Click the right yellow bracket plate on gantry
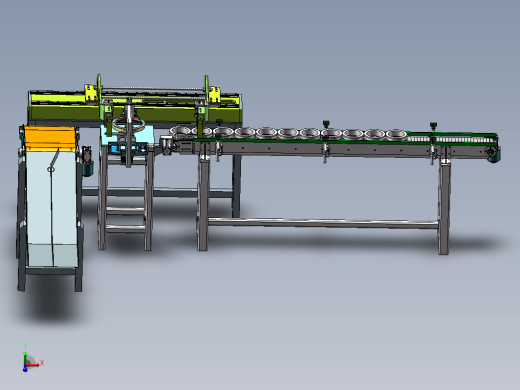 coord(214,94)
